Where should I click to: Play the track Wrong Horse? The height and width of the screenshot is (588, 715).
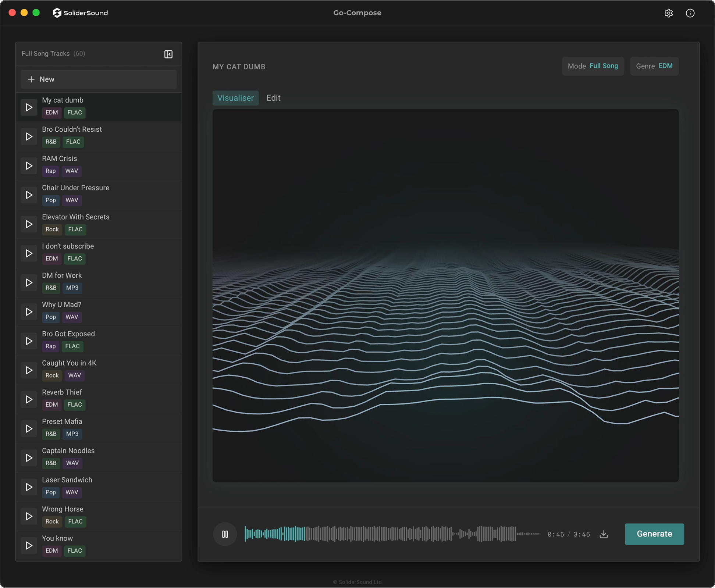click(29, 516)
